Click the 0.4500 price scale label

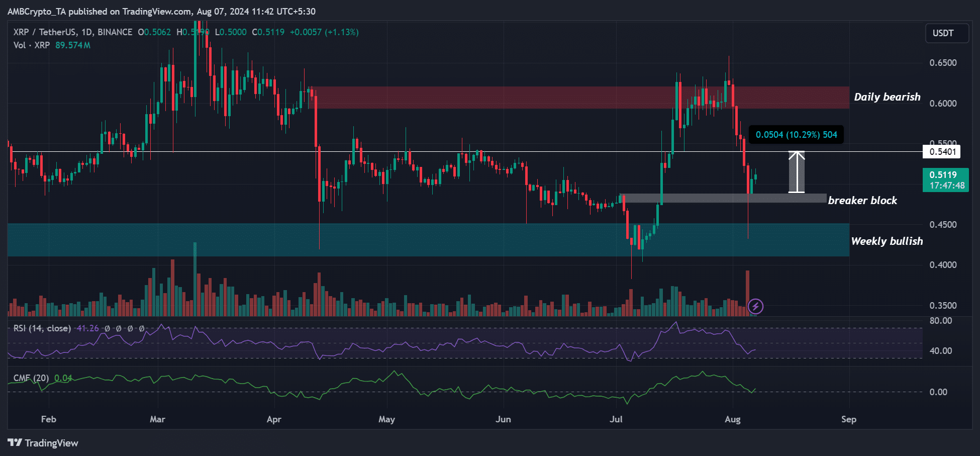[x=943, y=225]
